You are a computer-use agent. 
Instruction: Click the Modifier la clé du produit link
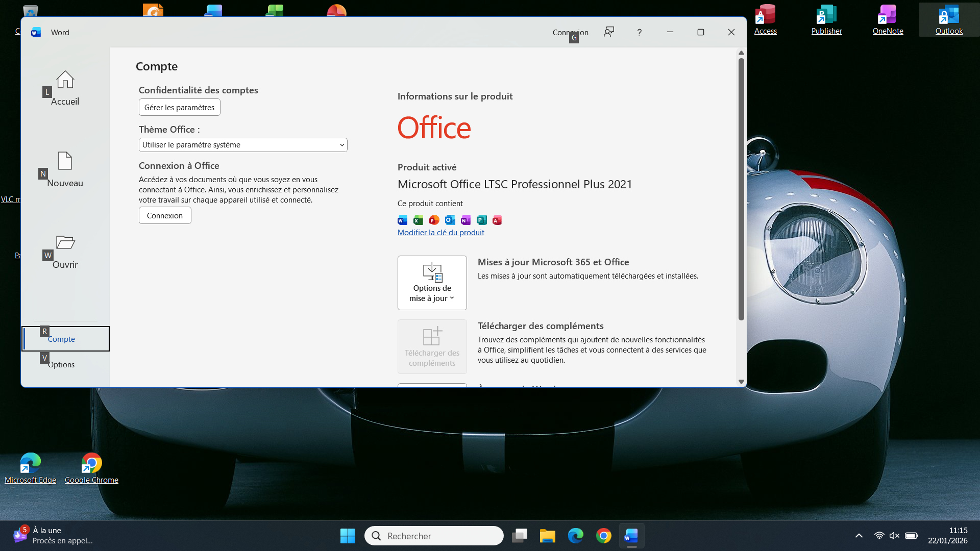[x=441, y=232]
